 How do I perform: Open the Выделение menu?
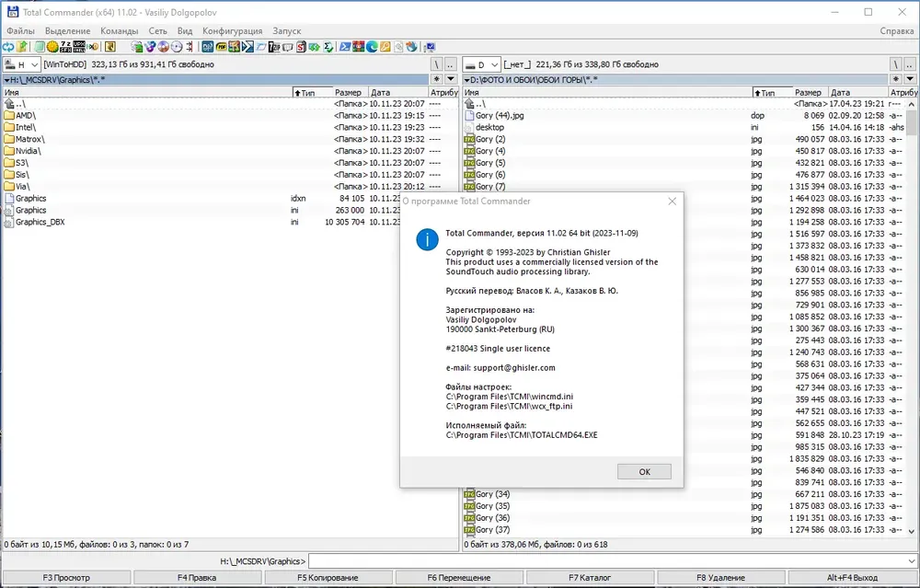[67, 30]
